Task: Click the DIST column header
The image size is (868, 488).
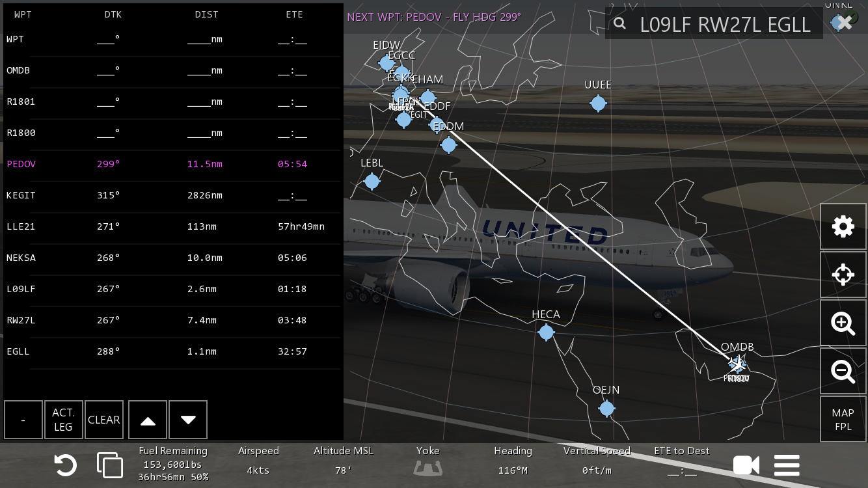Action: pyautogui.click(x=206, y=14)
